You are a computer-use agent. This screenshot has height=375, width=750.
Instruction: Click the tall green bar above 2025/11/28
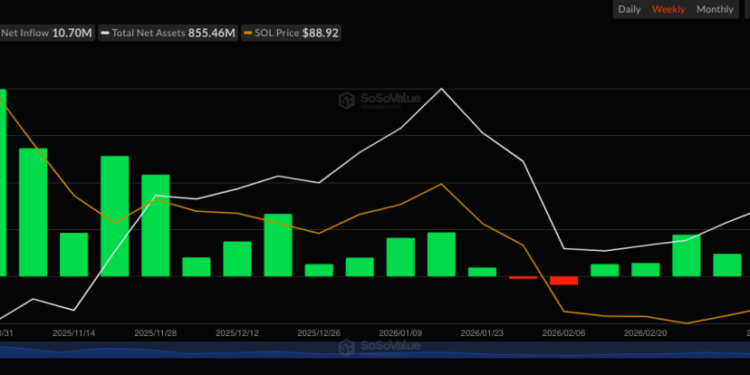coord(155,225)
